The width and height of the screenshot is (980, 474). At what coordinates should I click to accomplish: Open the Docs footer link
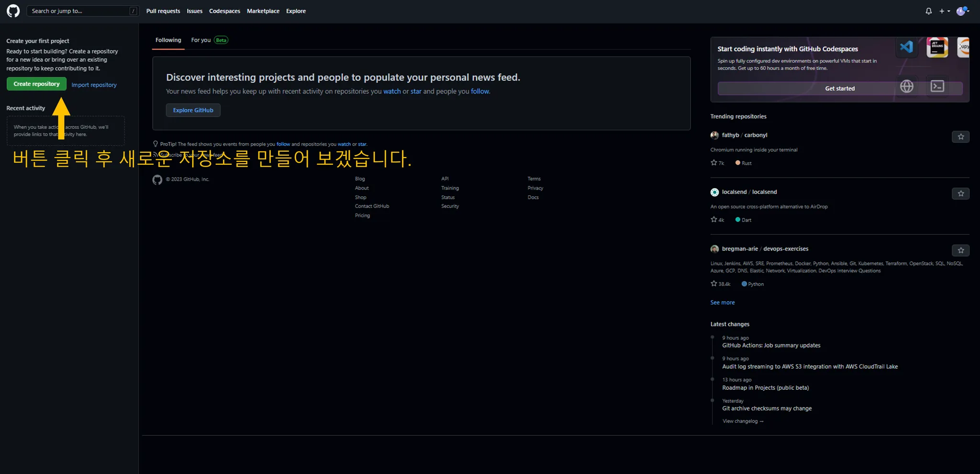[533, 197]
